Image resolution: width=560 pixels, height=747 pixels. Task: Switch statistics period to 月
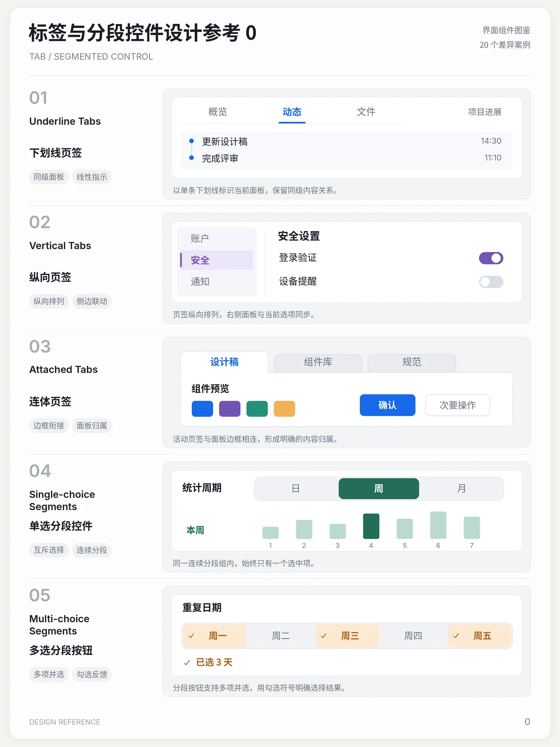tap(462, 489)
